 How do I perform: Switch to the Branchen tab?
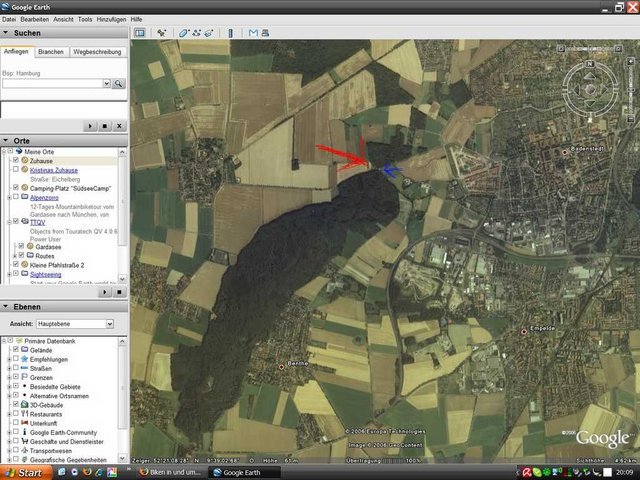(x=51, y=52)
